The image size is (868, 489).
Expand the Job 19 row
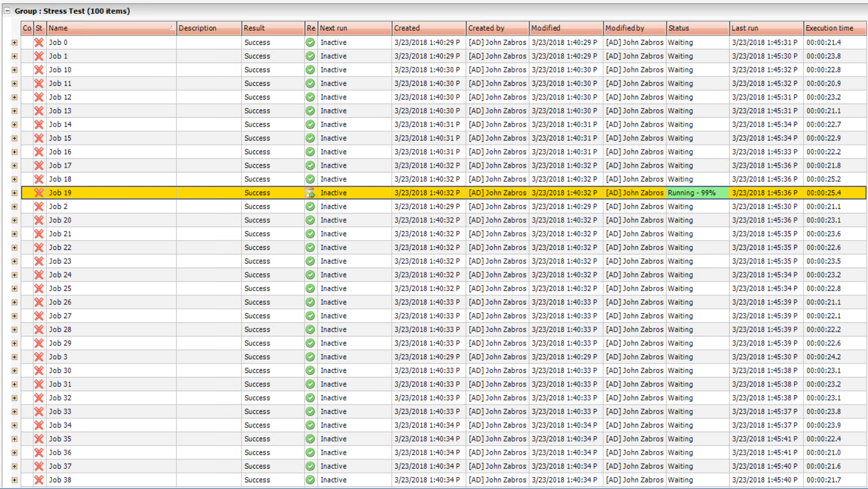coord(15,193)
